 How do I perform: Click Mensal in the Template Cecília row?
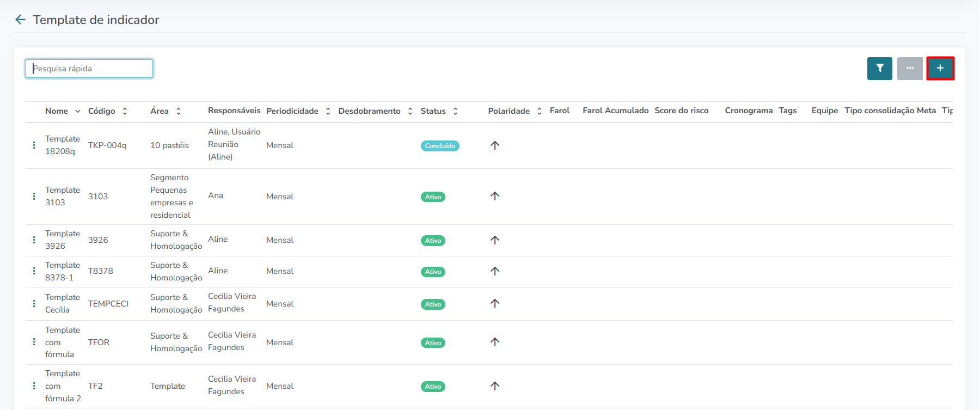pyautogui.click(x=280, y=304)
